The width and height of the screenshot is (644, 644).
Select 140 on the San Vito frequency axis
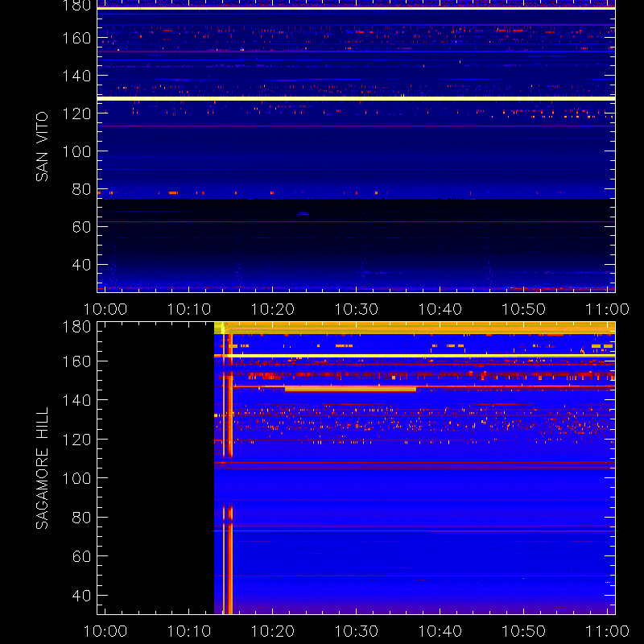pyautogui.click(x=76, y=76)
